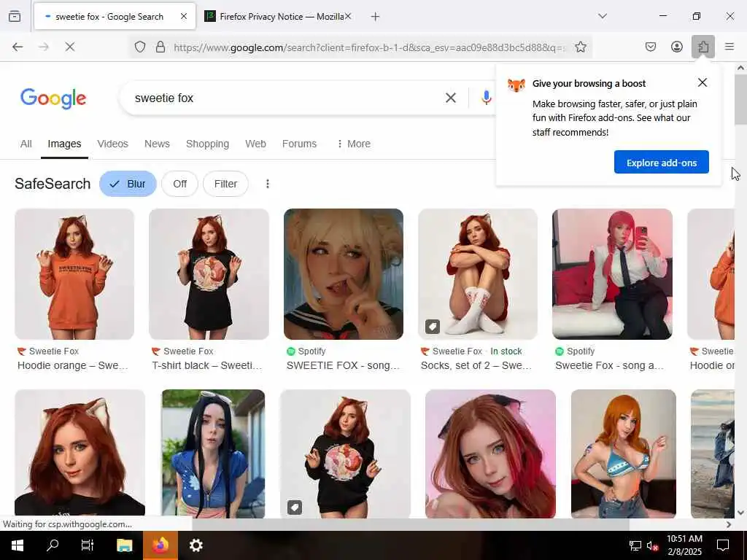
Task: Clear the Google search box text
Action: tap(451, 98)
